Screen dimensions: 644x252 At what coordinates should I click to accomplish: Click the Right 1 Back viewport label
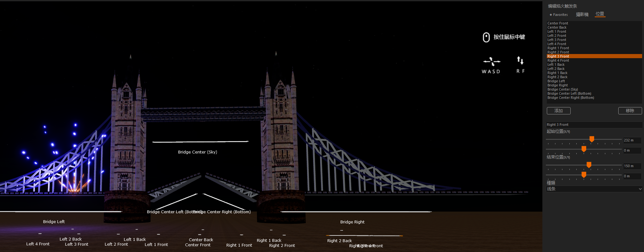pos(269,240)
